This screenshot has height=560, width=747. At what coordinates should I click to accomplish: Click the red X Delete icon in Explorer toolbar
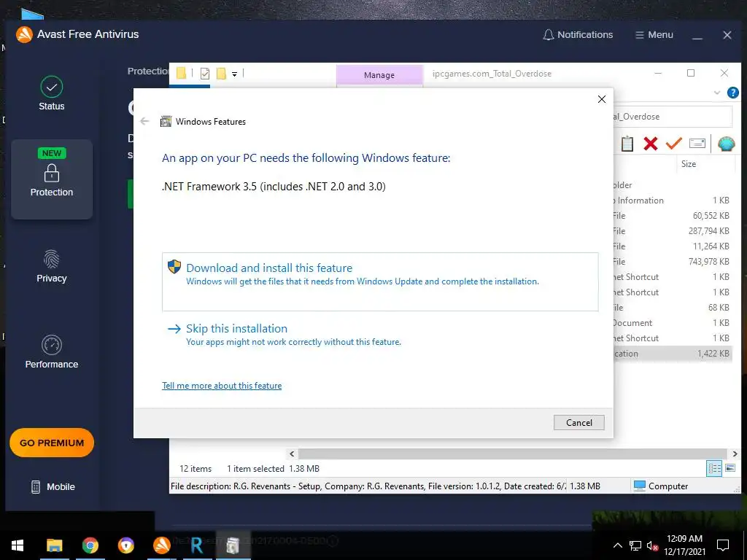(x=650, y=144)
